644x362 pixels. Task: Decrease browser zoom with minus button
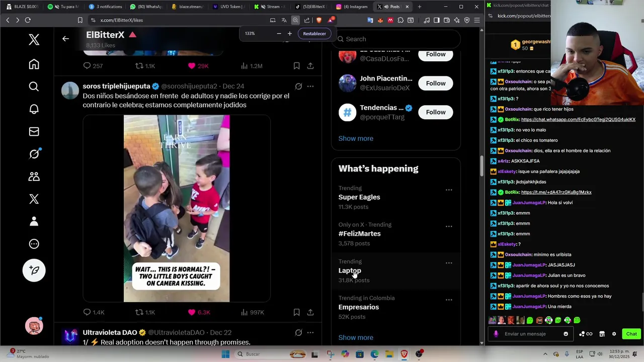tap(279, 34)
